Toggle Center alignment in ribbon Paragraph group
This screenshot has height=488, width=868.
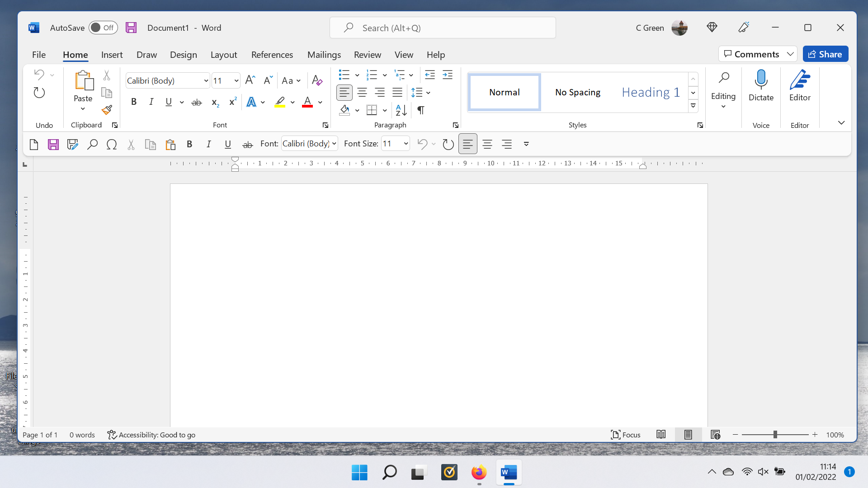(362, 93)
